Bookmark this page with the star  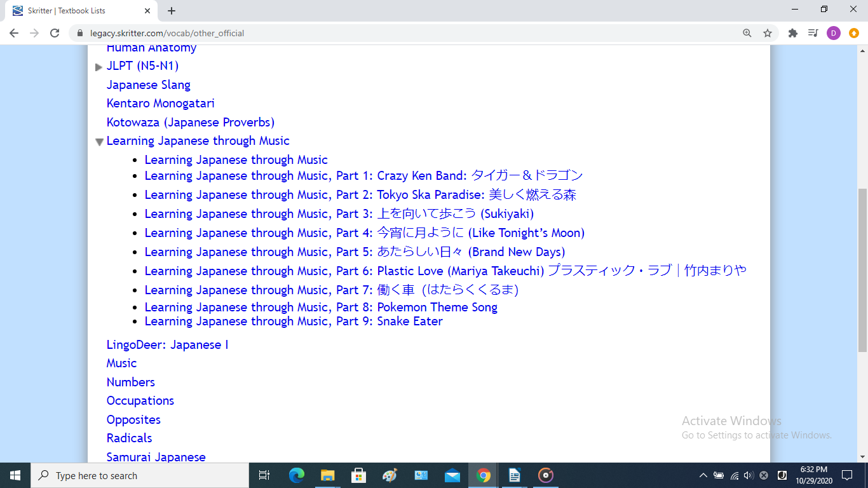[768, 33]
